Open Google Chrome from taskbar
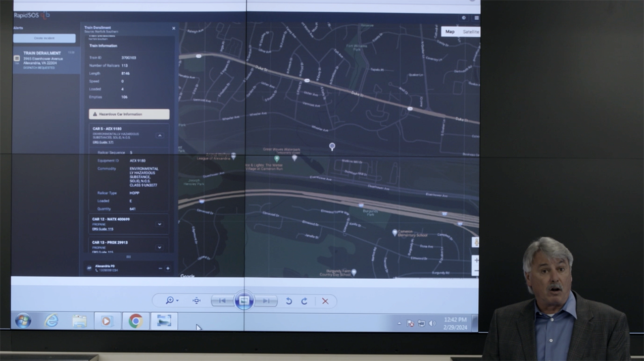 [x=135, y=321]
